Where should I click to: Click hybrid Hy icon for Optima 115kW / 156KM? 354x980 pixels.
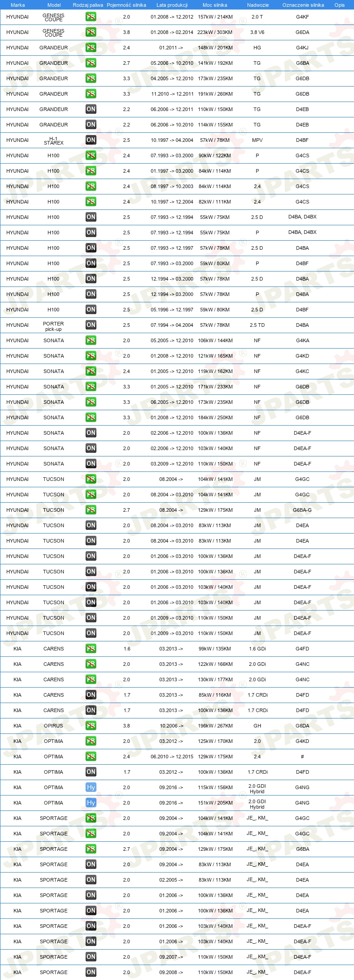pos(91,787)
